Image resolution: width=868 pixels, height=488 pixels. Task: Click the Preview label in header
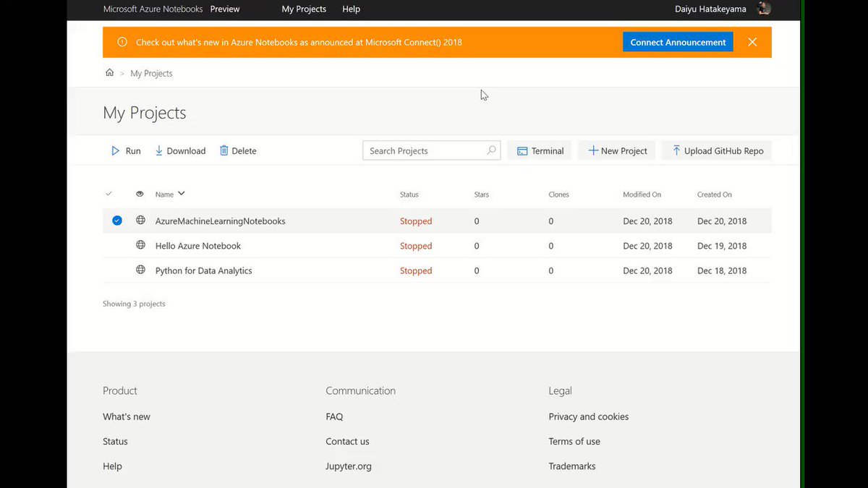(x=225, y=9)
